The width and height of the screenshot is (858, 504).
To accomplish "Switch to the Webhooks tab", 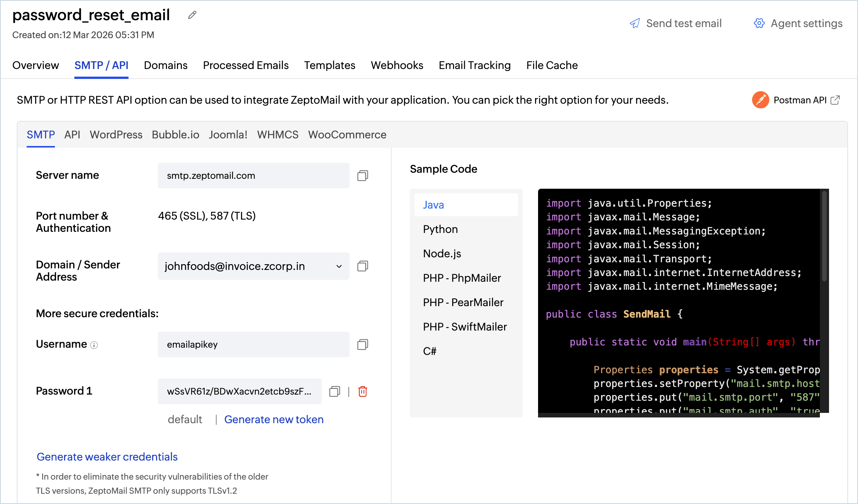I will click(397, 65).
